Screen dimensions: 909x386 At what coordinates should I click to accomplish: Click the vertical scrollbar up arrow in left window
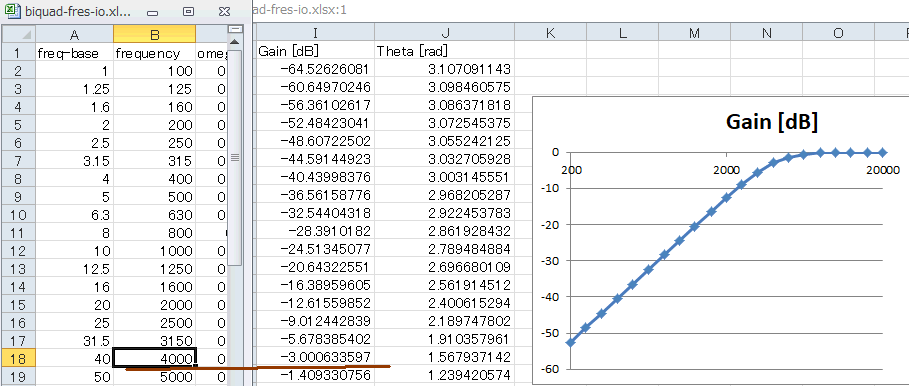click(235, 42)
